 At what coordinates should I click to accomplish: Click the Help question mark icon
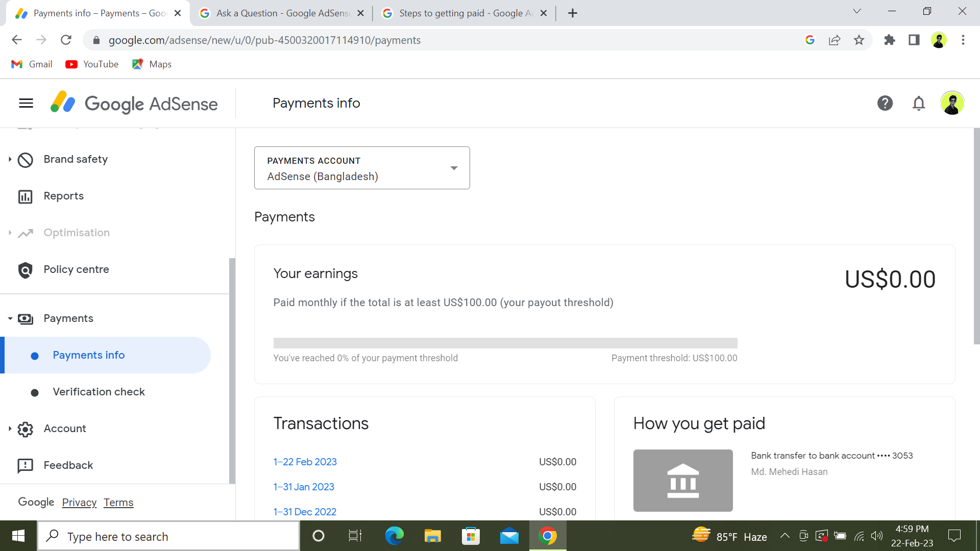[x=885, y=104]
